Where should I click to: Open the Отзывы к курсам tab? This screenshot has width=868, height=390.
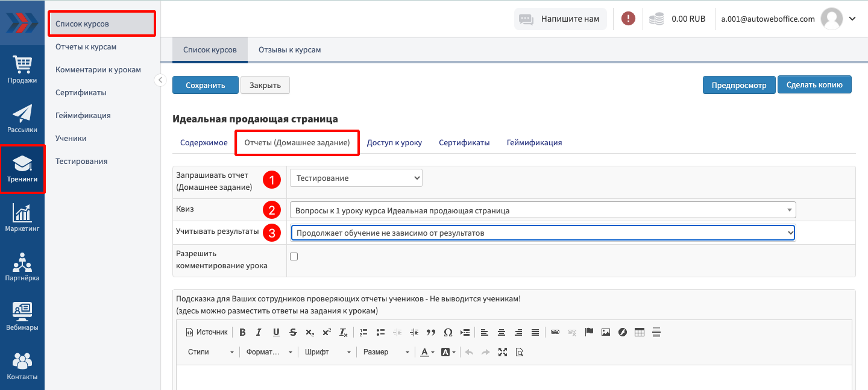(x=289, y=50)
